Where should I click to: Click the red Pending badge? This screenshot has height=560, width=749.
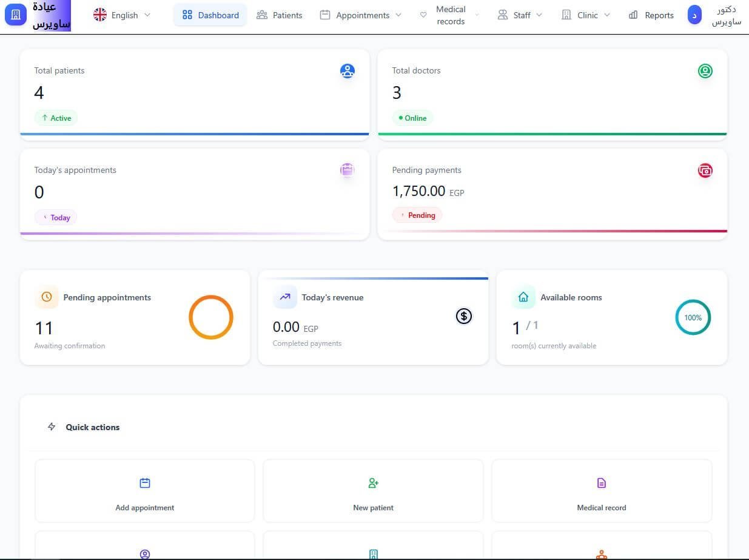click(x=417, y=215)
